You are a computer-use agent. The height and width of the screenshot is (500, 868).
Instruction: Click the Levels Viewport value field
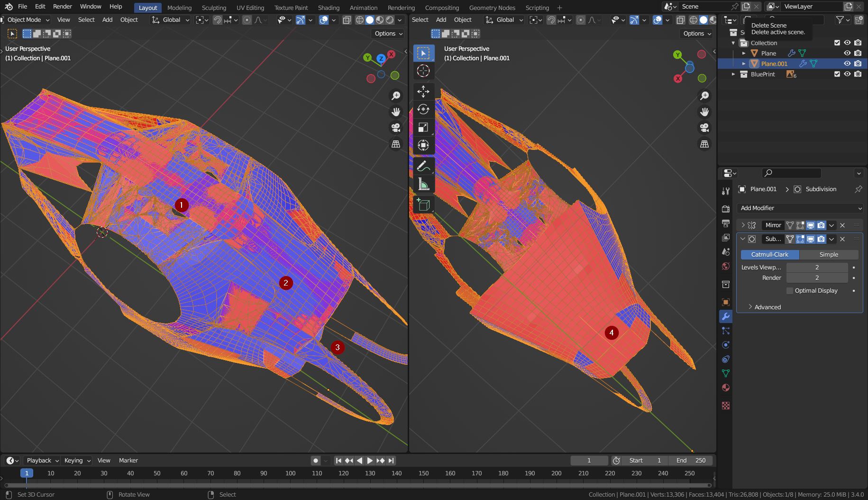[x=817, y=267]
